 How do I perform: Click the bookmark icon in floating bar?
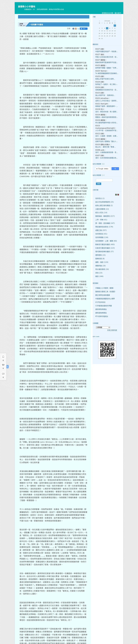[x=3, y=357]
